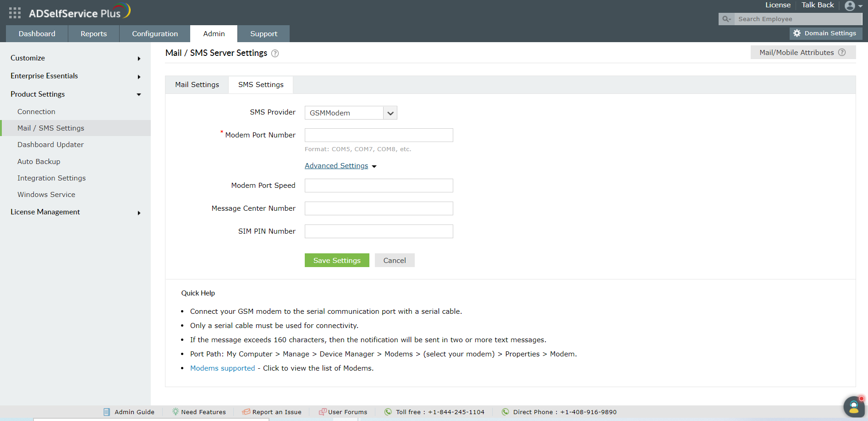Open the User Forums footer link
This screenshot has width=868, height=421.
click(x=348, y=412)
